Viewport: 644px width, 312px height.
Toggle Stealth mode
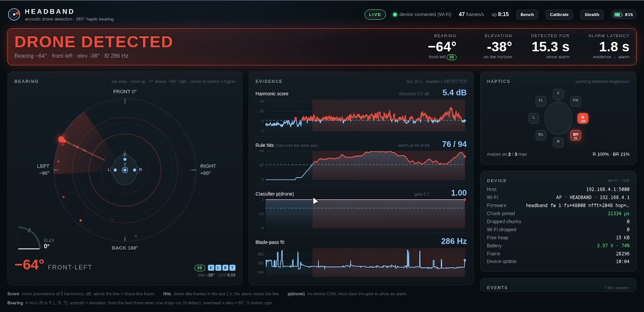(x=592, y=15)
